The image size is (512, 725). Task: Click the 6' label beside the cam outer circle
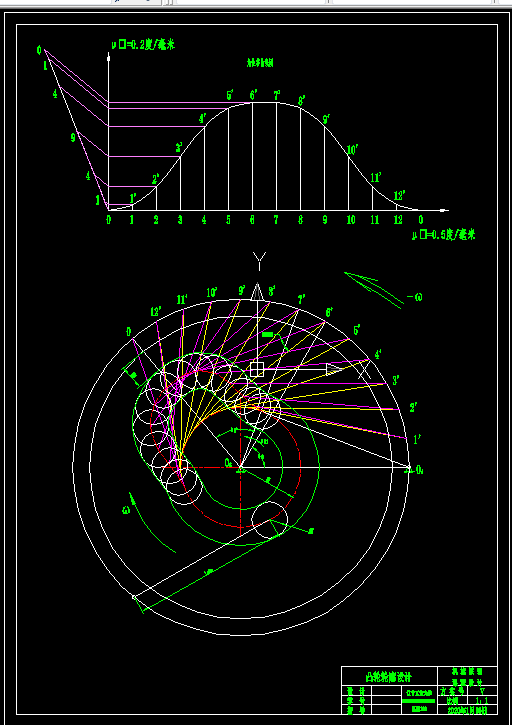click(x=329, y=313)
